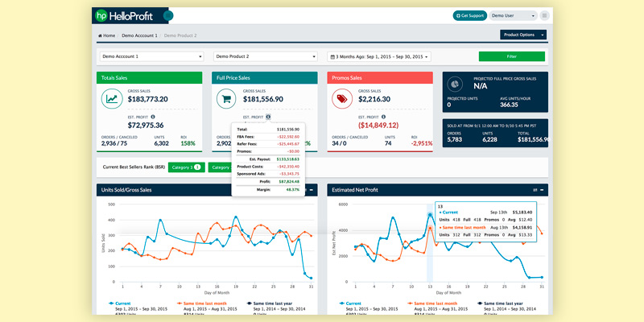Toggle the sidebar menu button beside logo
Screen dimensions: 644x322
(x=168, y=15)
